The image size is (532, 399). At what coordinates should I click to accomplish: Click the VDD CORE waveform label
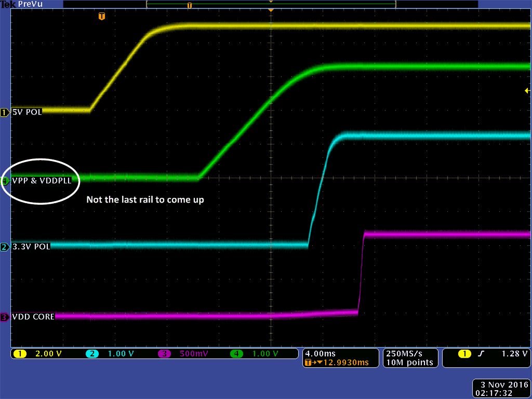click(33, 316)
